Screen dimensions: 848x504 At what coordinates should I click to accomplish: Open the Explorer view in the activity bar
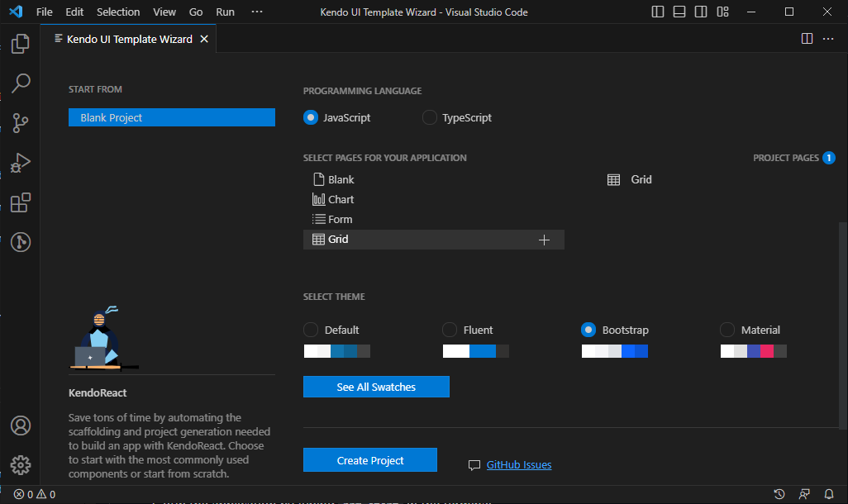(x=20, y=43)
